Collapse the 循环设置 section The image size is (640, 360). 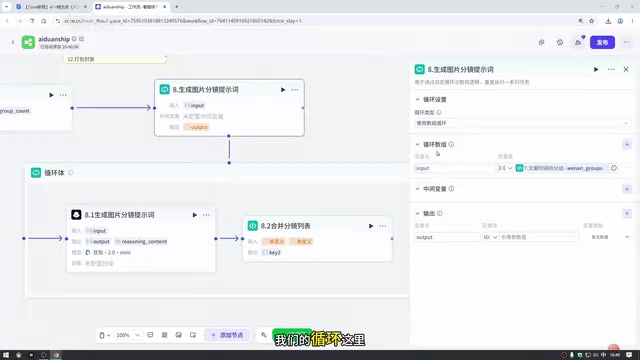[417, 100]
